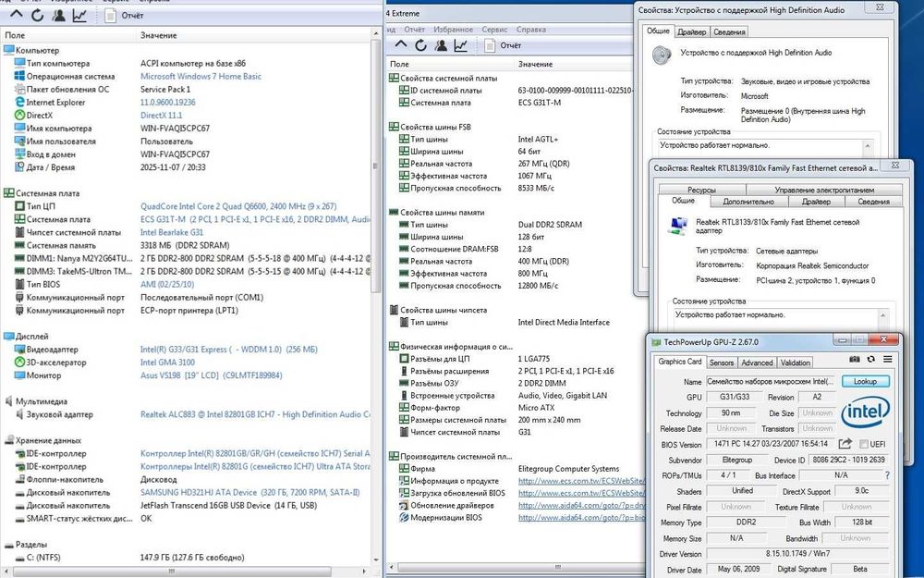This screenshot has height=578, width=924.
Task: Open Драйвер tab in High Definition Audio dialog
Action: 691,31
